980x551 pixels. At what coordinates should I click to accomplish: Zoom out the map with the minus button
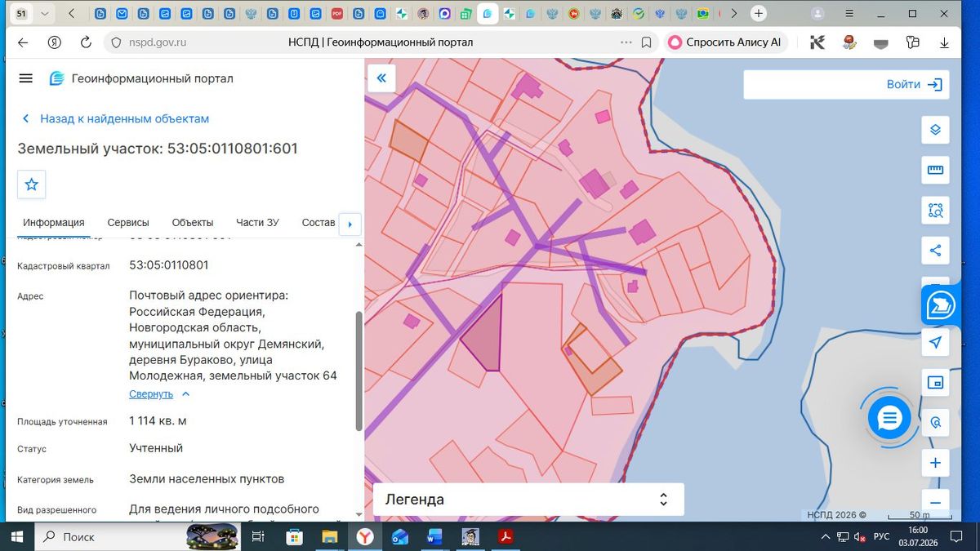tap(935, 502)
